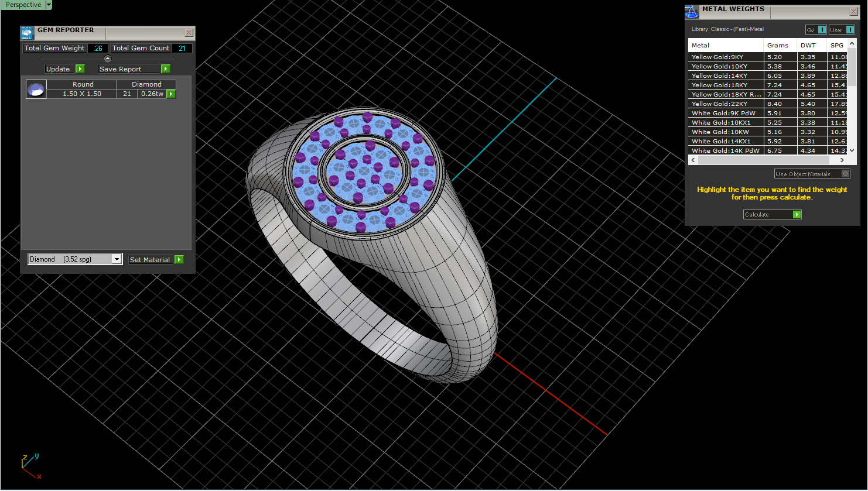
Task: Select the Yellow Gold:9KY row
Action: pyautogui.click(x=768, y=57)
